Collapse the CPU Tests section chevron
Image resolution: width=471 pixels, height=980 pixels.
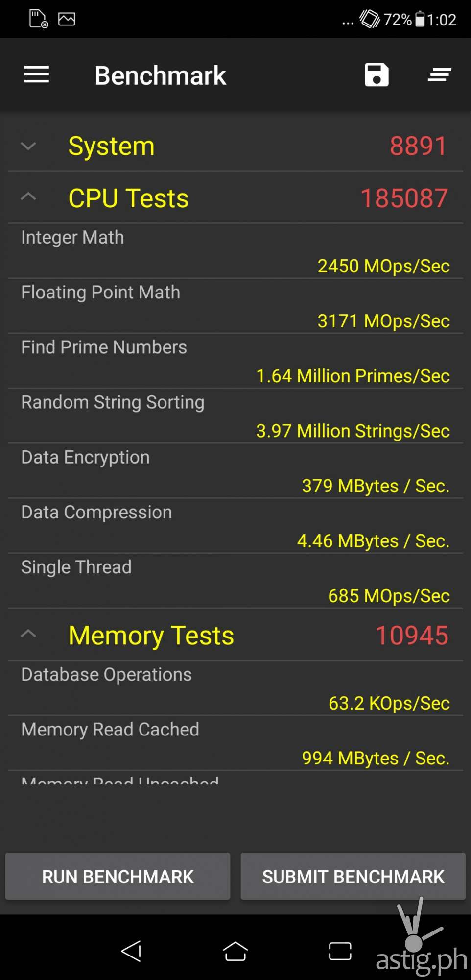[29, 197]
